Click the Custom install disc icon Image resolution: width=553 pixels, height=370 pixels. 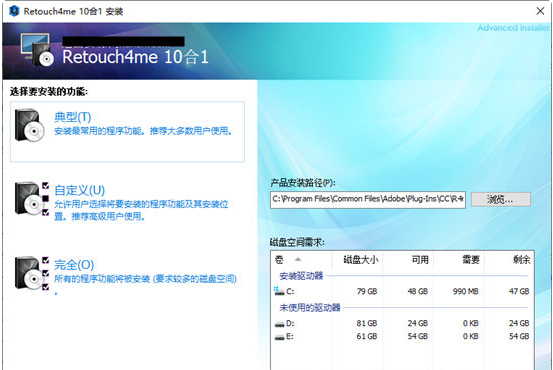(29, 199)
